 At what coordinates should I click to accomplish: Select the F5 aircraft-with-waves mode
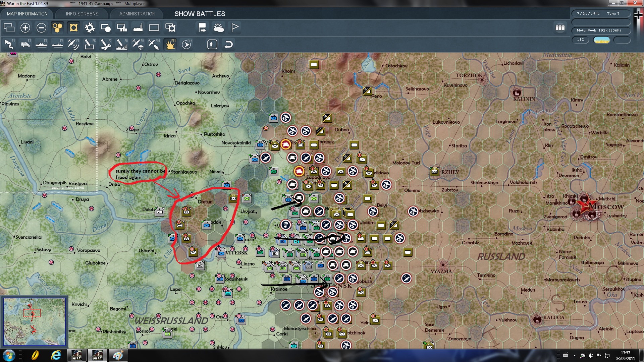coord(73,44)
